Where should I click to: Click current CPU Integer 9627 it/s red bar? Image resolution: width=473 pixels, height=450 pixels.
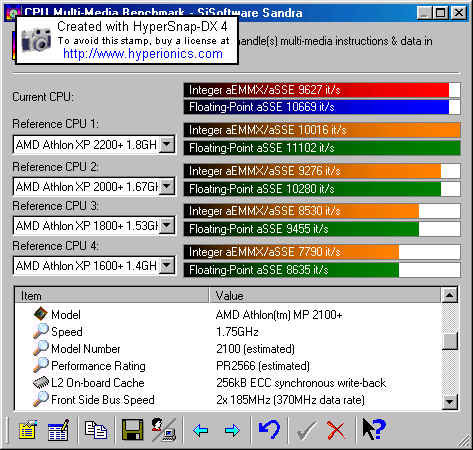pos(322,90)
